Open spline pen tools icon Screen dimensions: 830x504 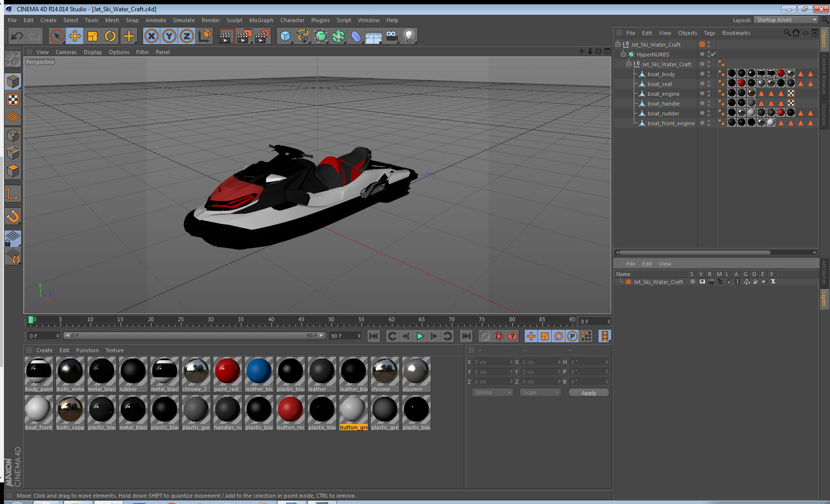(x=303, y=36)
